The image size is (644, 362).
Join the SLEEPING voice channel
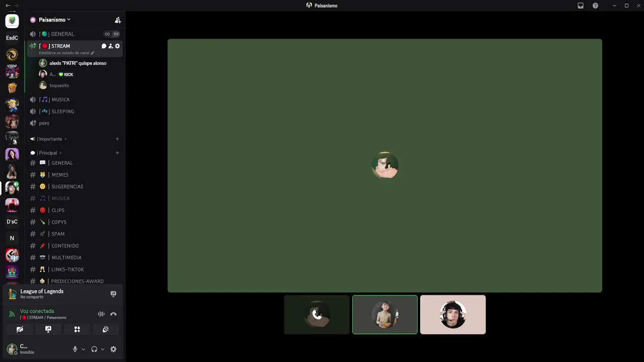tap(74, 111)
